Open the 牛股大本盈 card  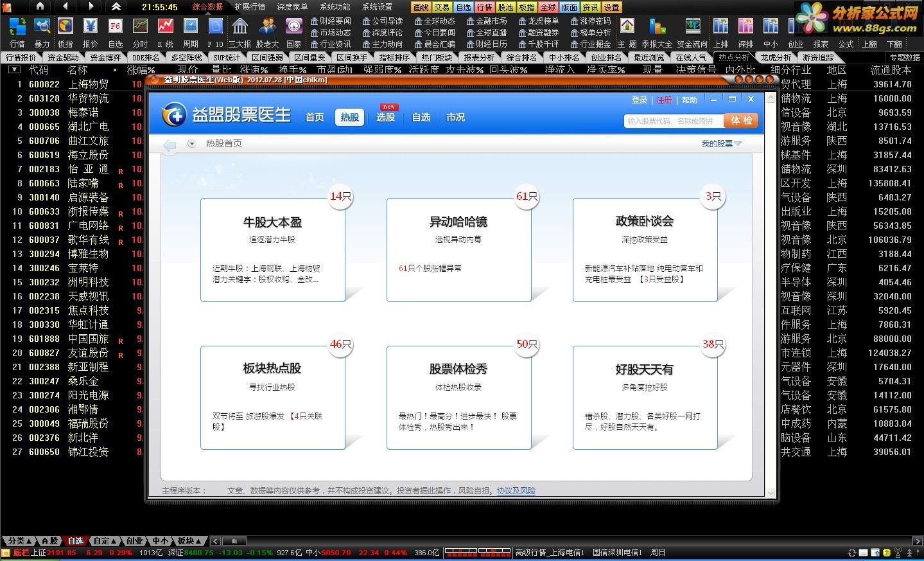tap(273, 250)
